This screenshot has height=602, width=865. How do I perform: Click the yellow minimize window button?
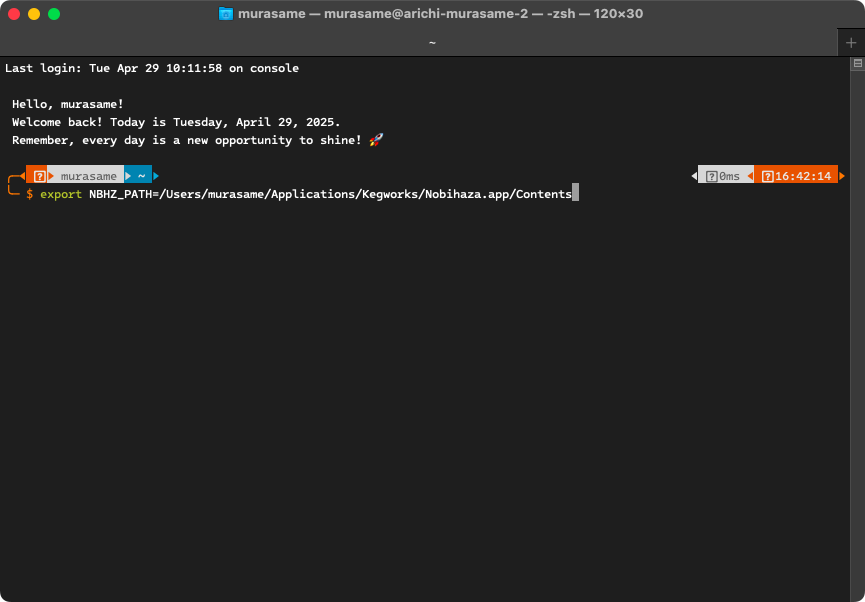(x=34, y=14)
